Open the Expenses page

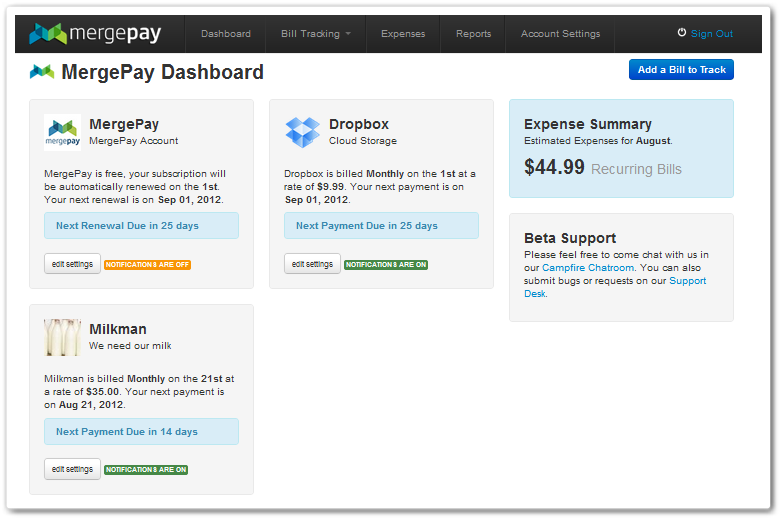pyautogui.click(x=403, y=34)
